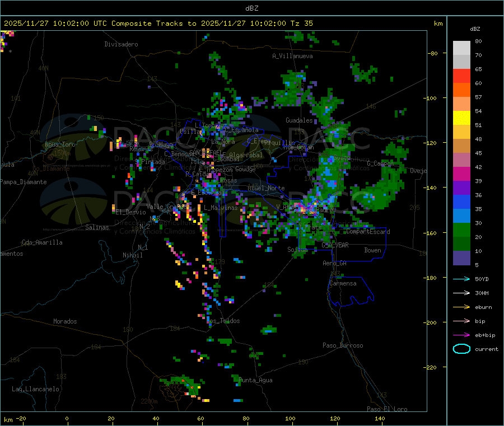
Task: Select the magenta 39–42 dBZ swatch
Action: point(461,174)
